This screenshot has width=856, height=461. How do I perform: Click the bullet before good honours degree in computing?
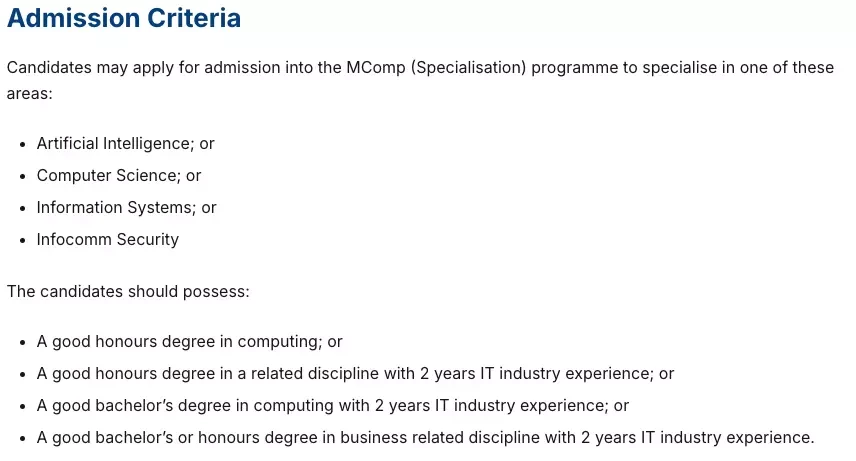click(x=22, y=342)
